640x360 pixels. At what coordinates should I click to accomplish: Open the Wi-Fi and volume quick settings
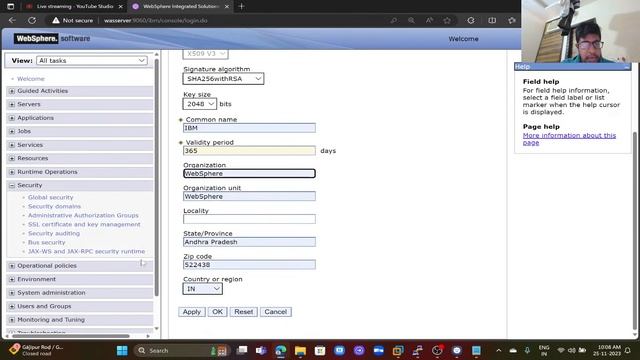[571, 350]
